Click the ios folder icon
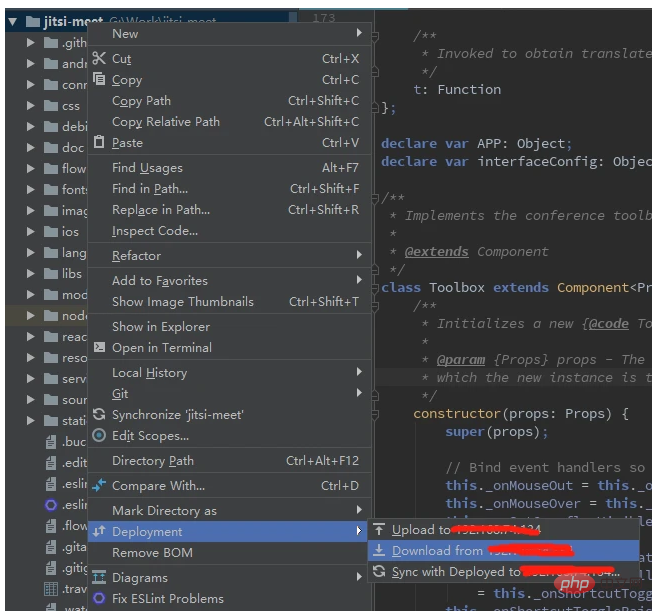The width and height of the screenshot is (653, 616). pos(51,231)
